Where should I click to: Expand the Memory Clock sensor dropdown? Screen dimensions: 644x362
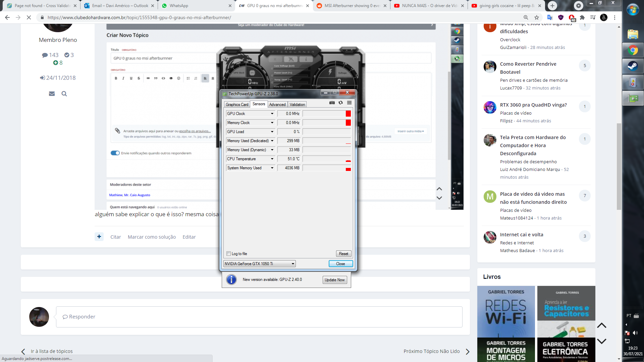point(272,123)
